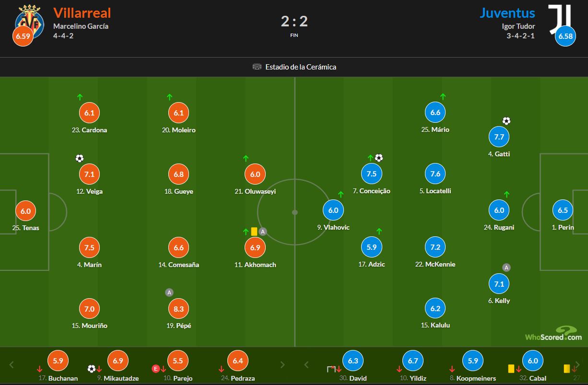
Task: Click the assist badge above Kelly
Action: tap(506, 268)
